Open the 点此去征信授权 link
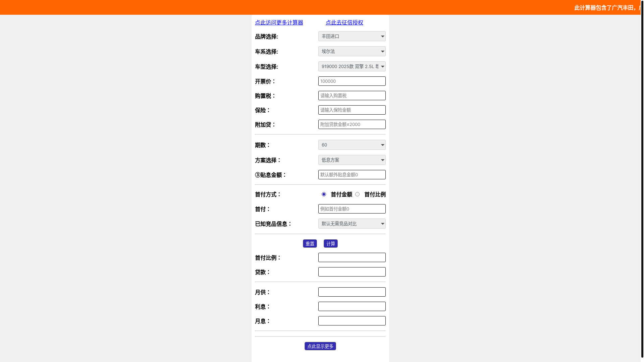The width and height of the screenshot is (644, 362). click(344, 22)
